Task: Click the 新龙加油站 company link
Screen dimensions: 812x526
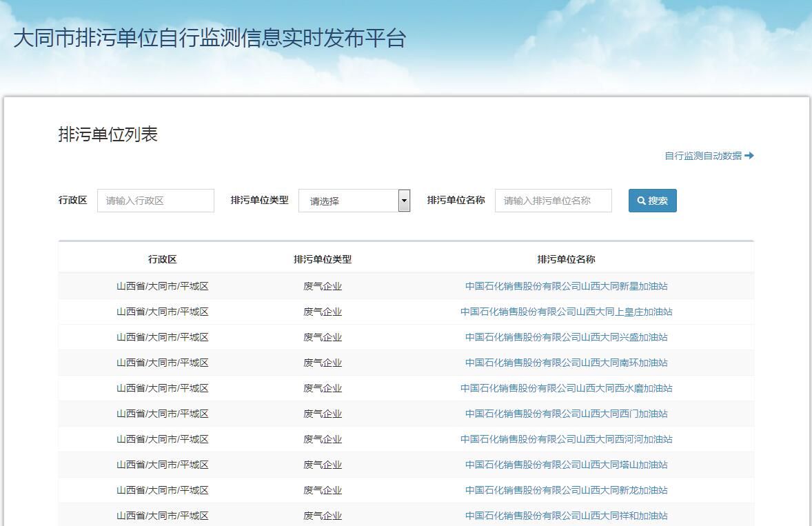Action: click(x=566, y=490)
